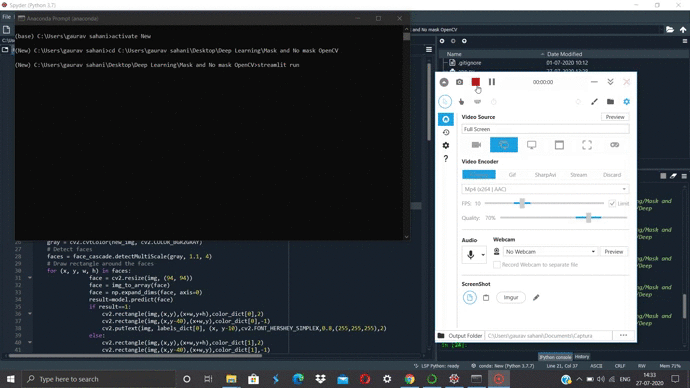Click the Audio microphone button
The image size is (690, 388).
click(x=470, y=255)
